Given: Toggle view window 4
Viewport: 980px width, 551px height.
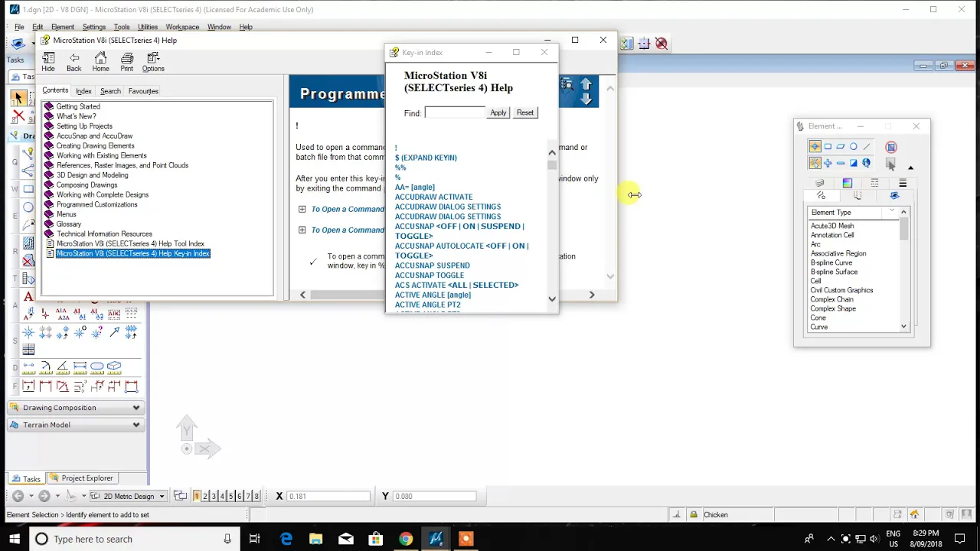Looking at the screenshot, I should pyautogui.click(x=222, y=496).
